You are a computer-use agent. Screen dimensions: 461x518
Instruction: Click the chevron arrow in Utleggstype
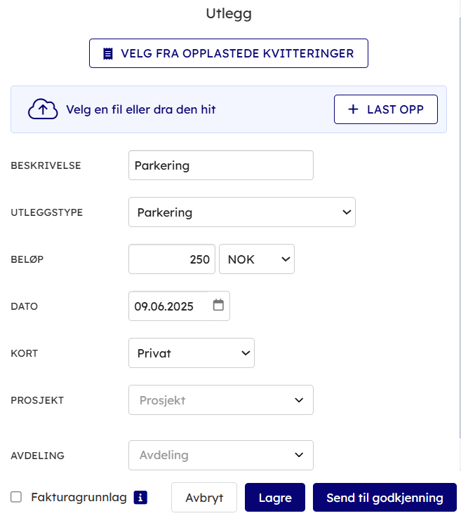coord(347,212)
